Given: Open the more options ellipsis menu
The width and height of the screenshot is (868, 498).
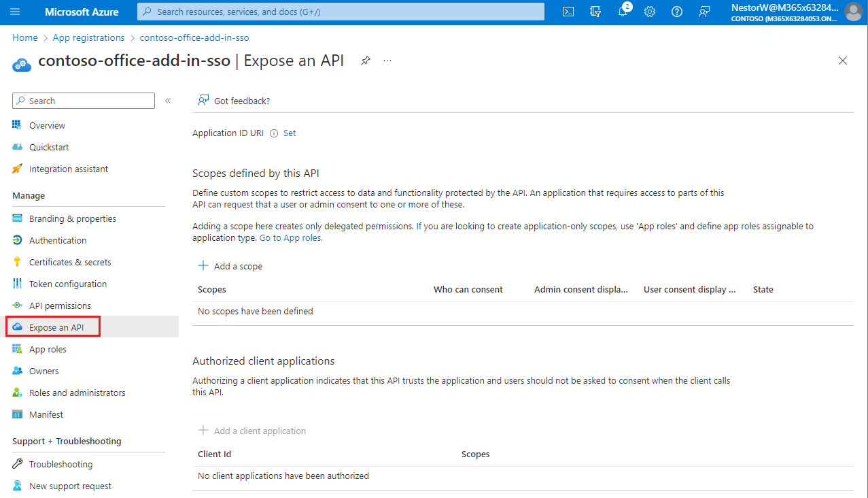Looking at the screenshot, I should point(387,61).
